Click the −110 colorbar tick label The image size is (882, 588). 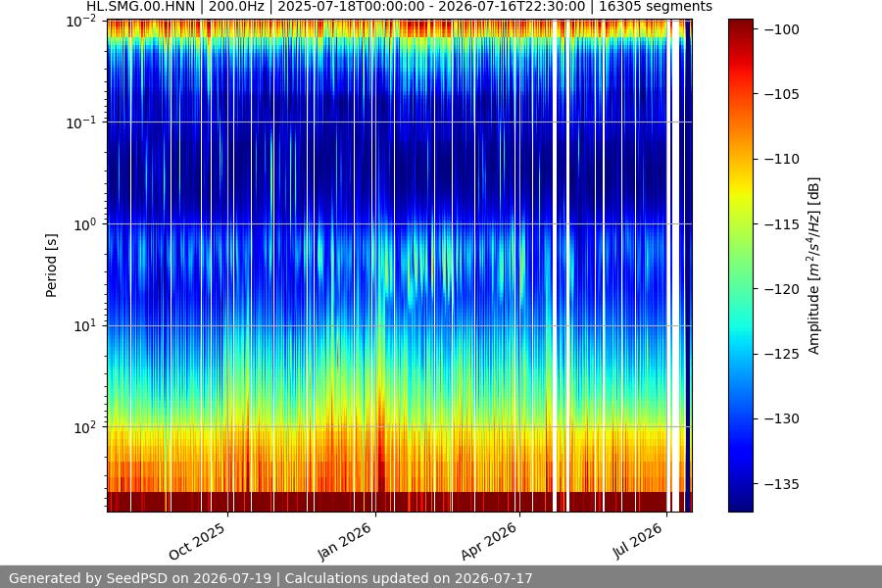[x=781, y=159]
